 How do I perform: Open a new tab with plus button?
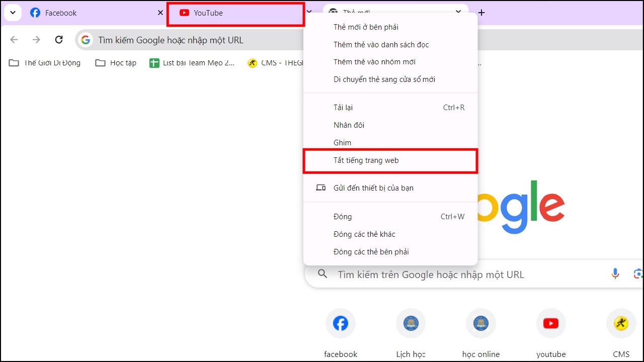pyautogui.click(x=481, y=13)
